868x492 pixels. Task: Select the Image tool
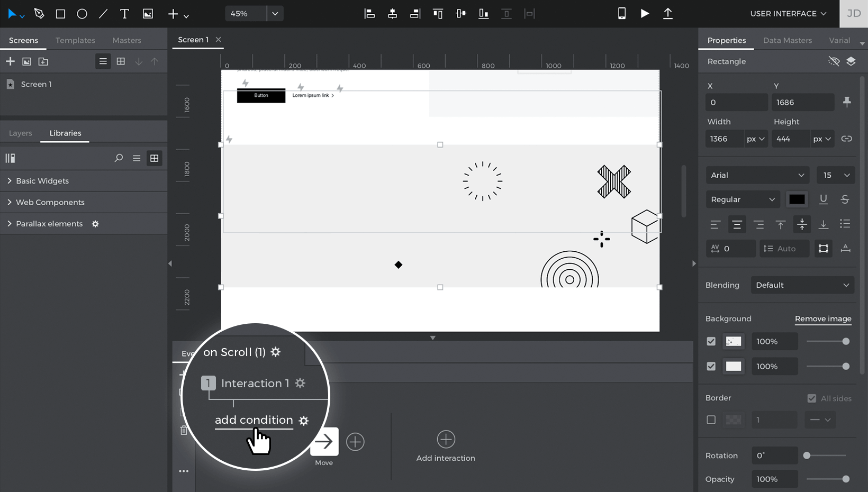coord(148,14)
